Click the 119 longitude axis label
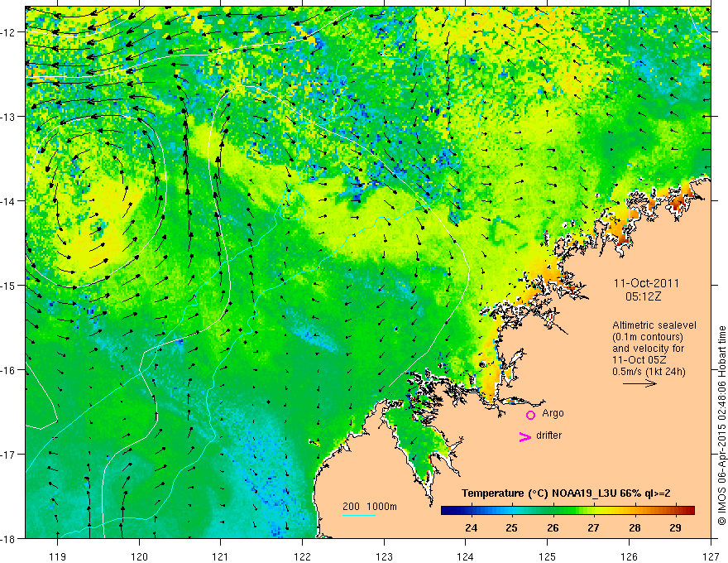Image resolution: width=728 pixels, height=563 pixels. pyautogui.click(x=58, y=556)
